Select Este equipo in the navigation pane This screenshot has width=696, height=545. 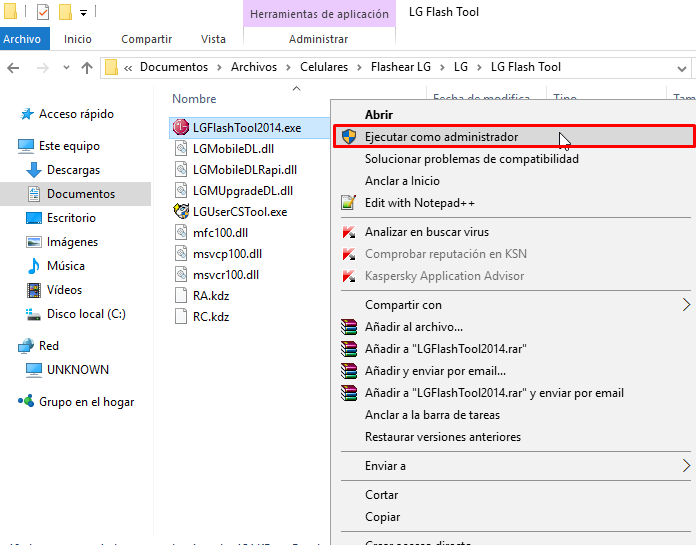69,146
